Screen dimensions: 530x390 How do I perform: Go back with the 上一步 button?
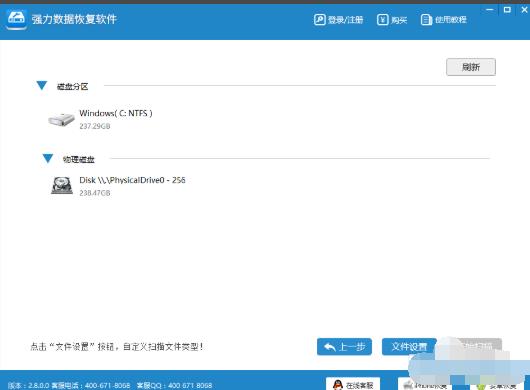point(344,347)
